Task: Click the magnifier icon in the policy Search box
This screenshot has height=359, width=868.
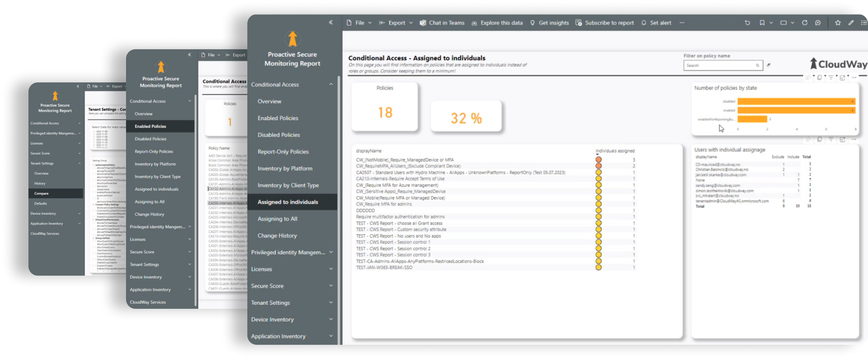Action: pyautogui.click(x=757, y=65)
